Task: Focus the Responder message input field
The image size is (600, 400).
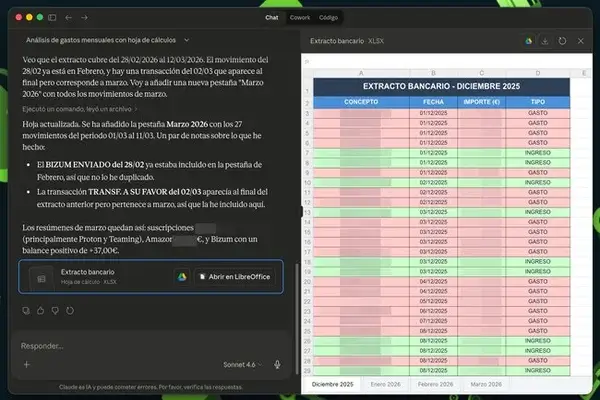Action: (151, 346)
